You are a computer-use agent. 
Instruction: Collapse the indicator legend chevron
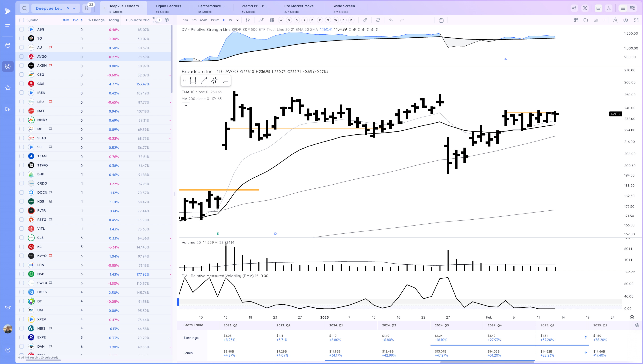pos(186,106)
